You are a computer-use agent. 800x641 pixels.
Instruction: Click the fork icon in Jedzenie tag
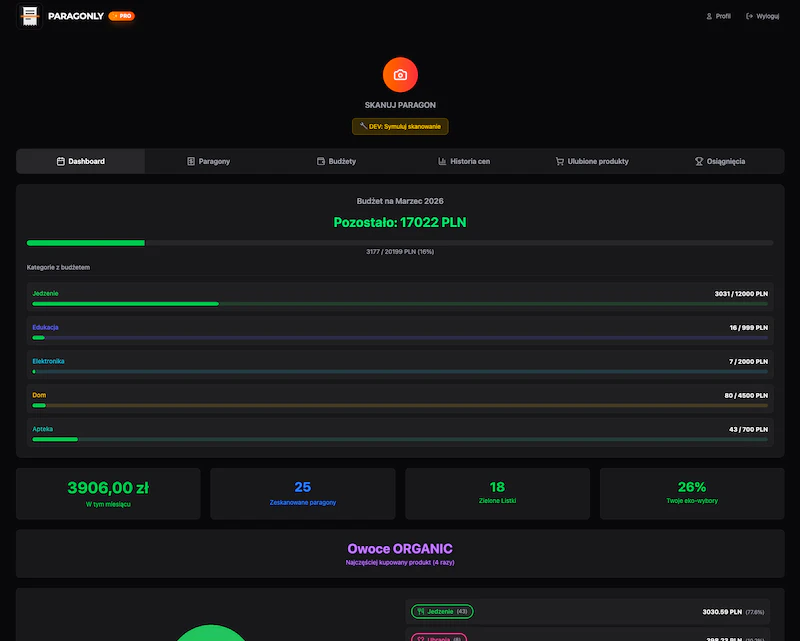421,611
